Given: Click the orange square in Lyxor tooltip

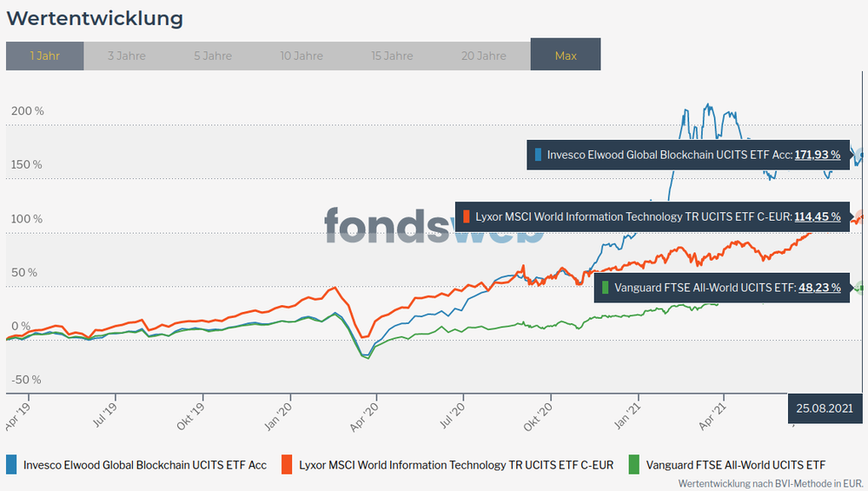Looking at the screenshot, I should (467, 216).
